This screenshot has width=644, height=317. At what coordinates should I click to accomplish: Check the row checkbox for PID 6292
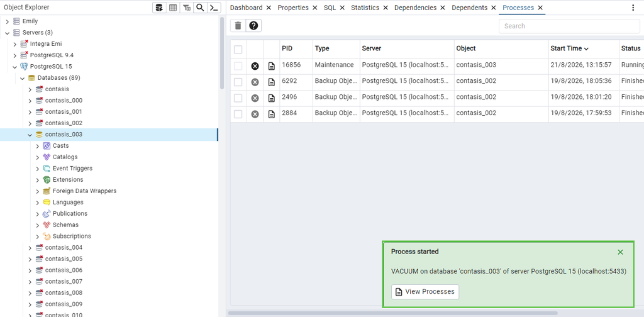(238, 82)
